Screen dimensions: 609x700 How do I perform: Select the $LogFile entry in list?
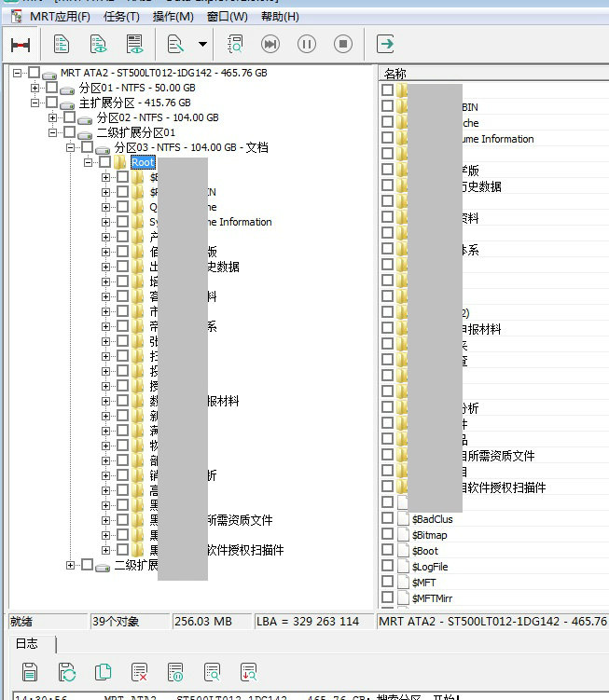coord(430,567)
